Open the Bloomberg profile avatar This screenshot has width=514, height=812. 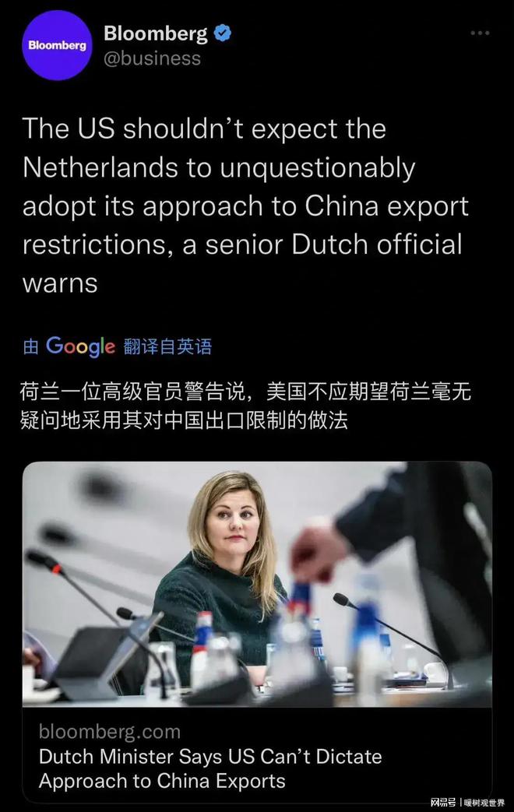pos(57,45)
